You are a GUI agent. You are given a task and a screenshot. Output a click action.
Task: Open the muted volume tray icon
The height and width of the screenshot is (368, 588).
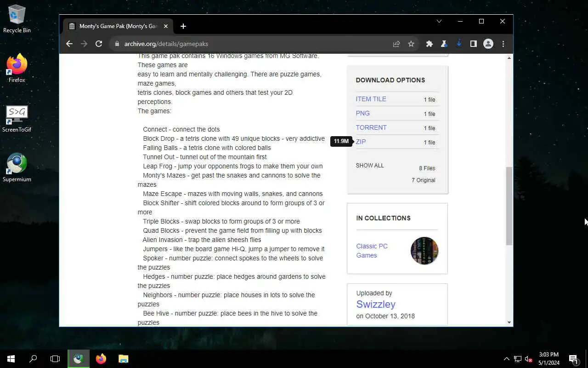point(529,359)
